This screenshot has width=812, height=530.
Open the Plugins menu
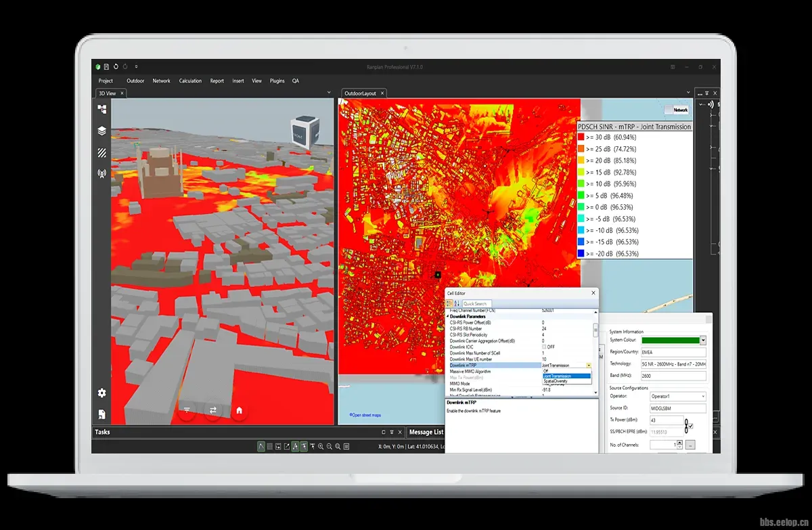click(x=277, y=81)
